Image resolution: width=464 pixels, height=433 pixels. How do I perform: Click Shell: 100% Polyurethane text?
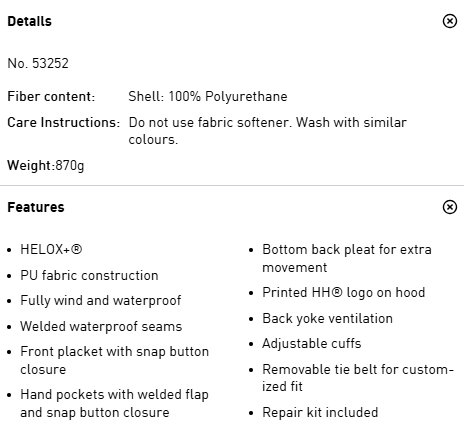click(x=208, y=96)
